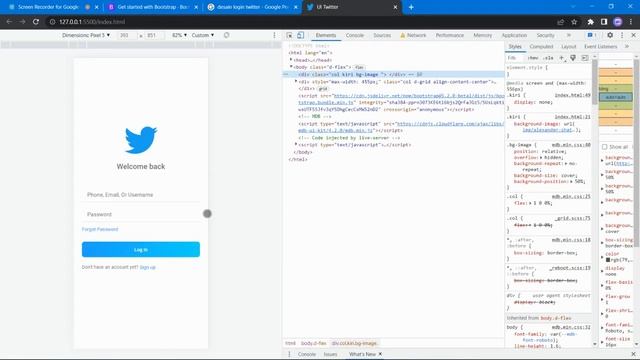The width and height of the screenshot is (640, 360).
Task: Switch to Get started with Bootstrap tab
Action: 152,7
